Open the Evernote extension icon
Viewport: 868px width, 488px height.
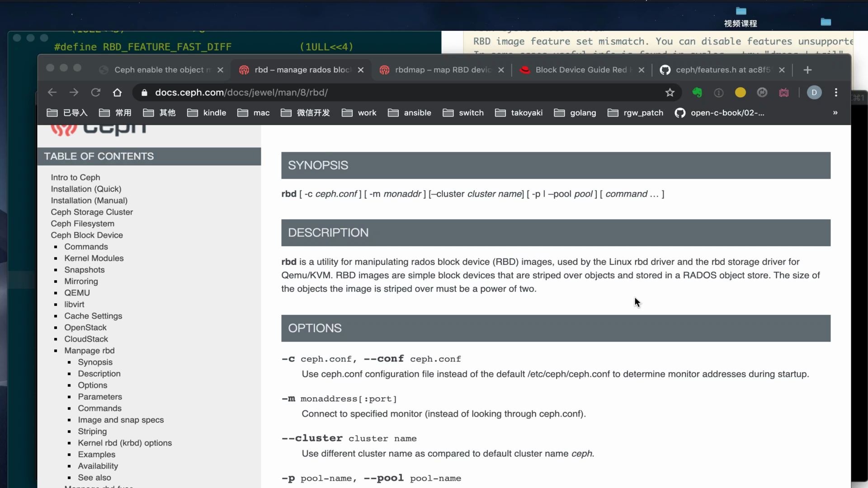pyautogui.click(x=697, y=93)
